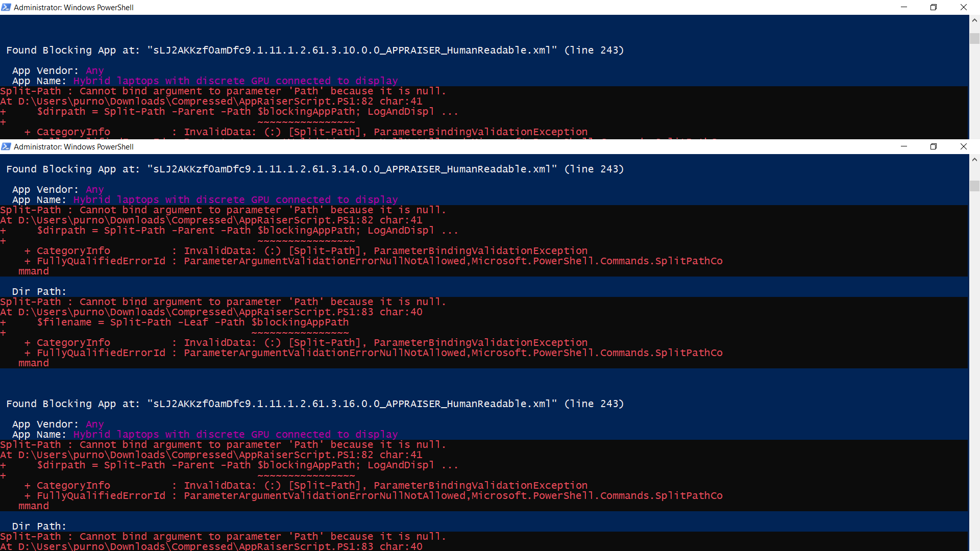Focus the top window via its title text
Image resolution: width=980 pixels, height=551 pixels.
[73, 8]
